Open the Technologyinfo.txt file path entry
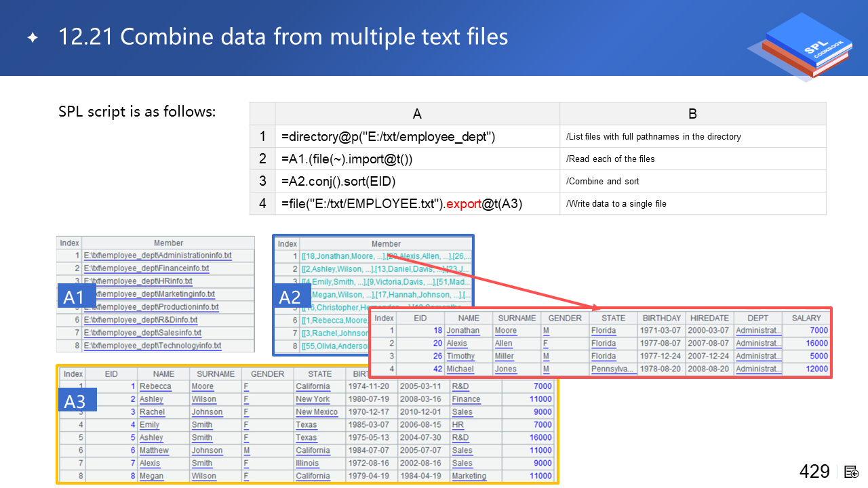Screen dimensions: 868x488 pyautogui.click(x=153, y=346)
